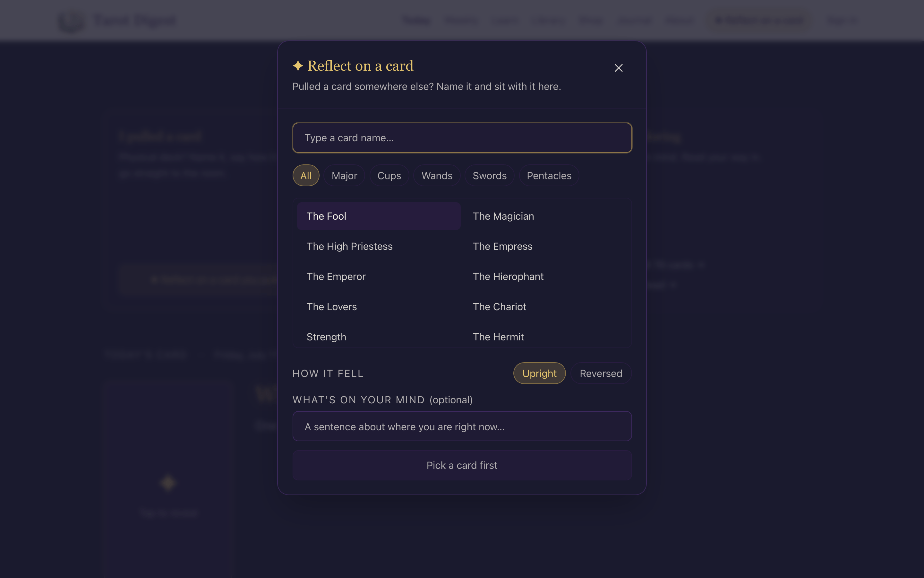
Task: Select The Hierophant card
Action: click(545, 276)
